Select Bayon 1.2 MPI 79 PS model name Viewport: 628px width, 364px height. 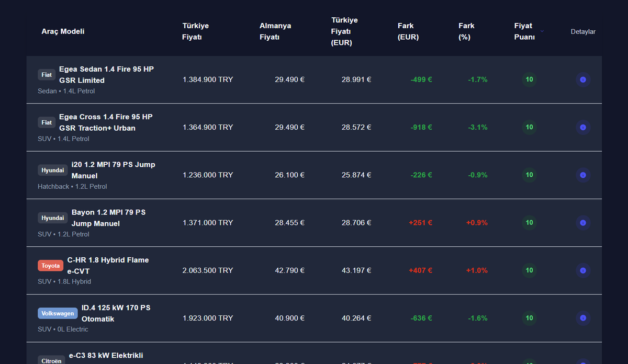(x=108, y=218)
